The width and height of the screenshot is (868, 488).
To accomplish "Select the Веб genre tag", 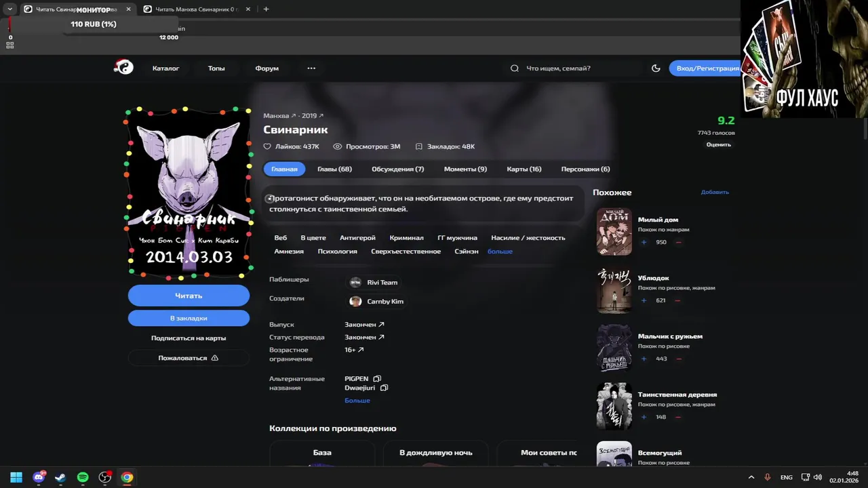I will [x=280, y=238].
